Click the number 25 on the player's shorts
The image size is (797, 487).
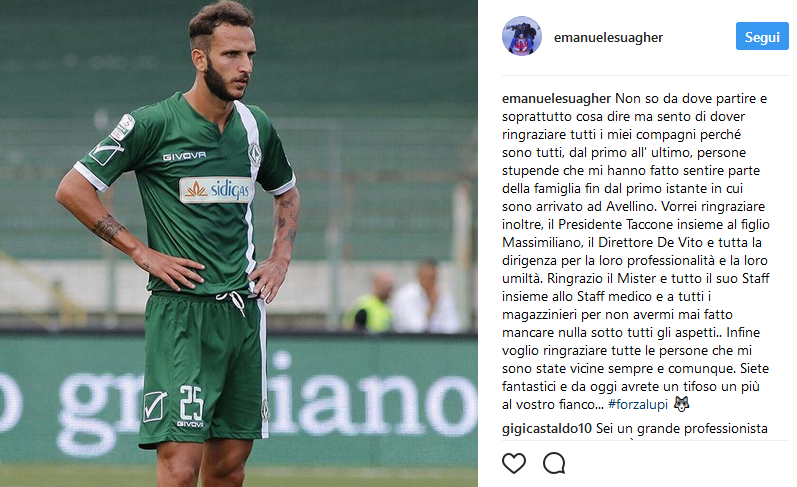click(x=191, y=403)
